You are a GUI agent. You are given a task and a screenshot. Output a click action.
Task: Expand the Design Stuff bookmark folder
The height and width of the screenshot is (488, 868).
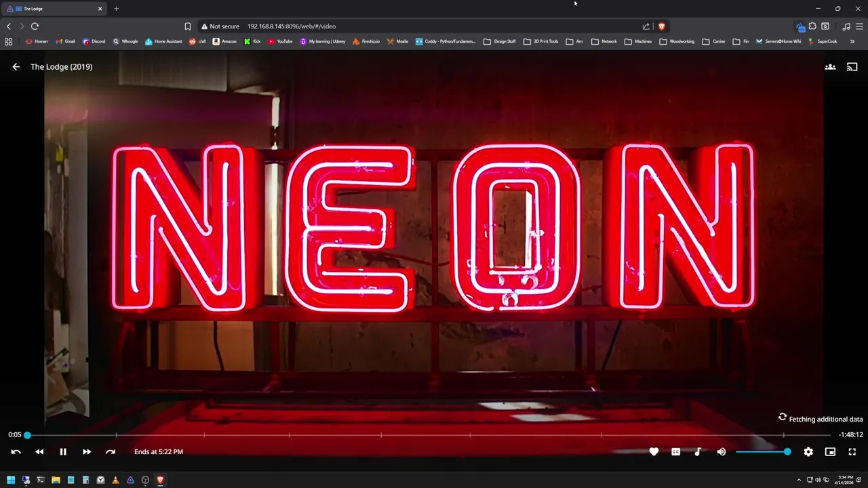pos(500,41)
